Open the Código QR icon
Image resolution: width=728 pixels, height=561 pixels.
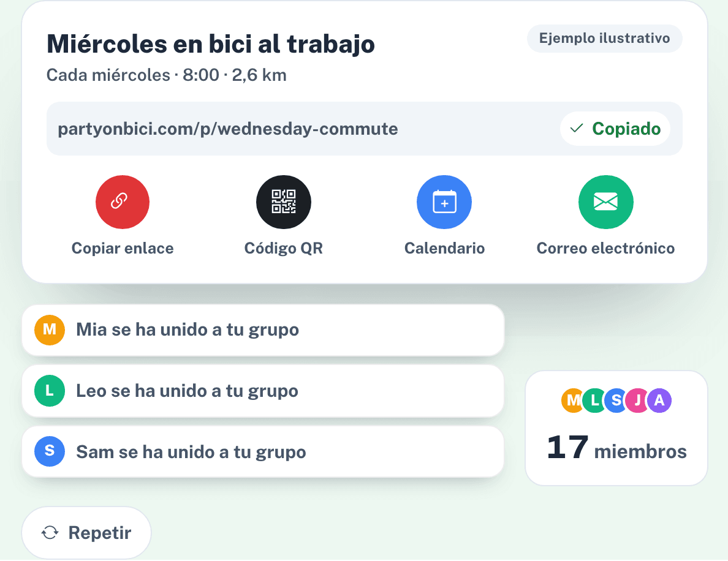tap(284, 202)
